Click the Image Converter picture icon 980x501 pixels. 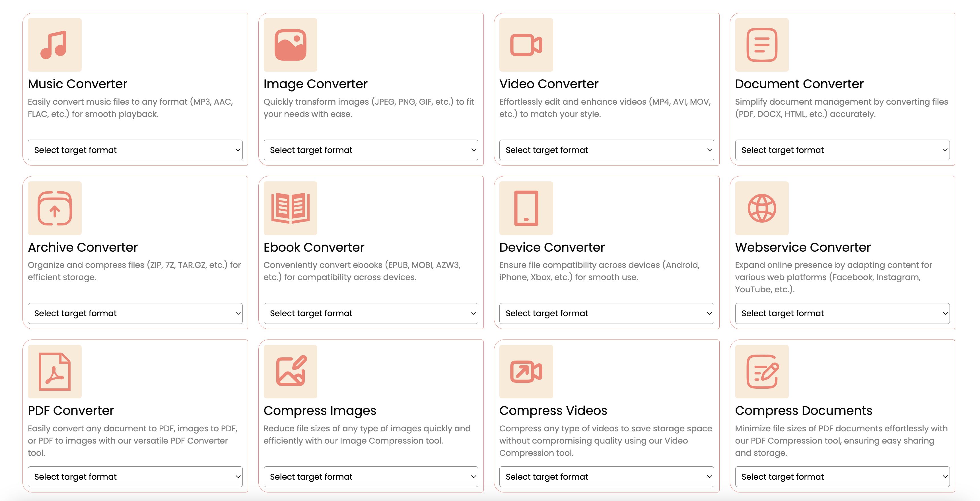click(x=290, y=45)
